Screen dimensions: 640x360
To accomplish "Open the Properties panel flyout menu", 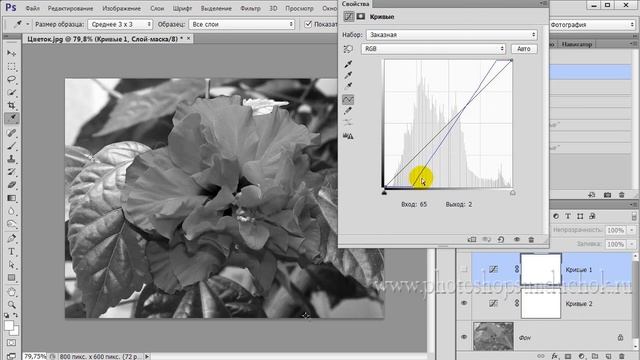I will click(543, 4).
